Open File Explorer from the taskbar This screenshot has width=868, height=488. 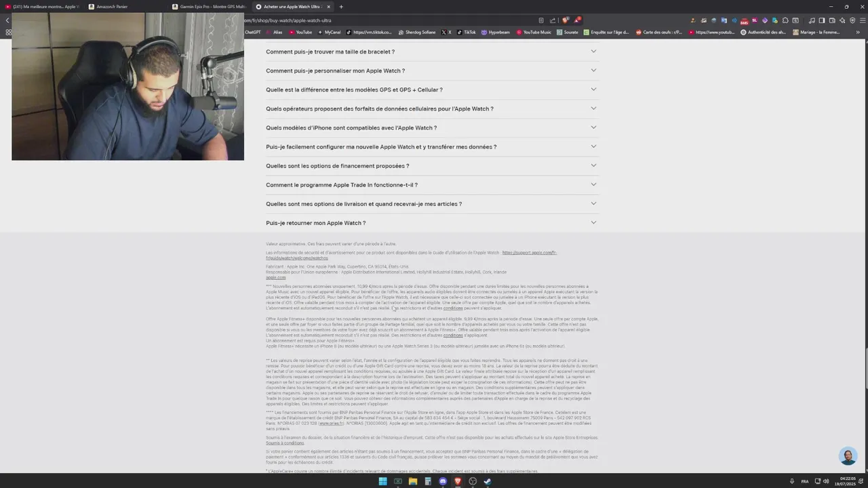(x=412, y=481)
